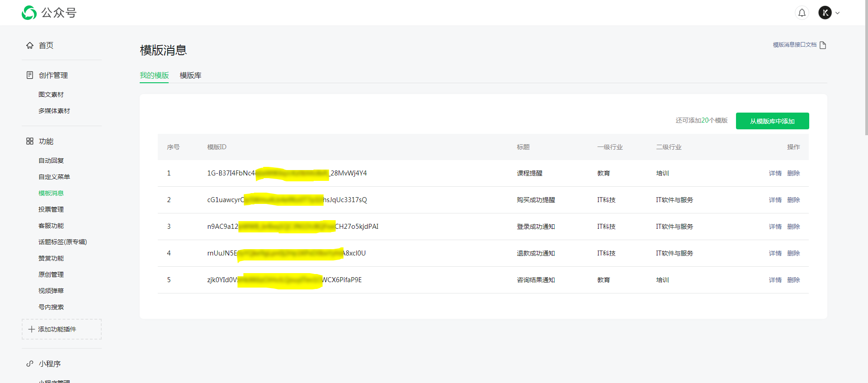The image size is (868, 383).
Task: Click the 从模版库中添加 button
Action: point(772,121)
